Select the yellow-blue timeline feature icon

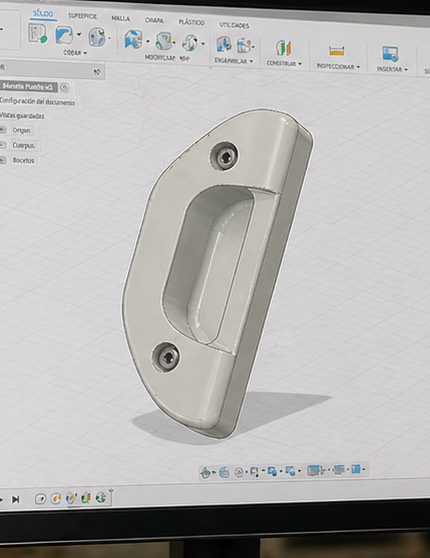71,498
